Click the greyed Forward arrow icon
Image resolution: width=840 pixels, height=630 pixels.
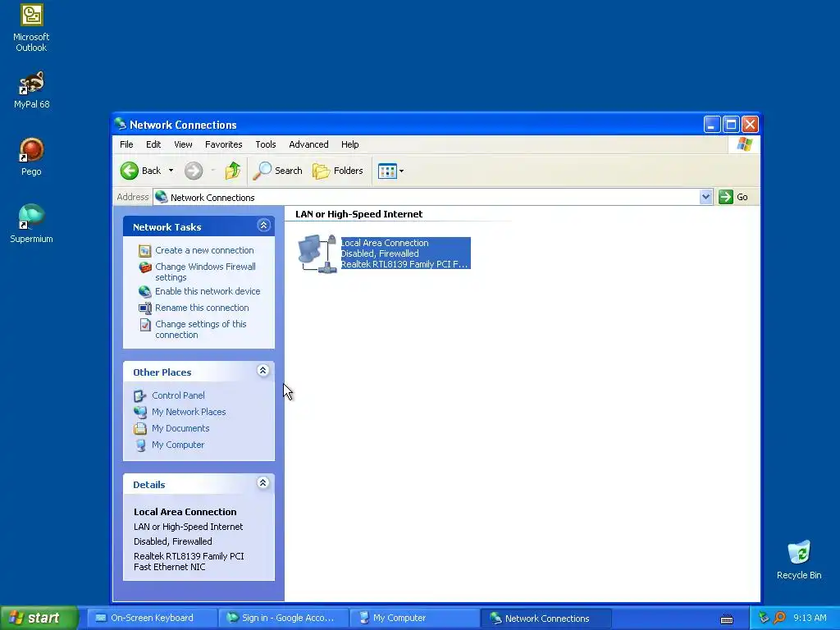click(x=194, y=171)
